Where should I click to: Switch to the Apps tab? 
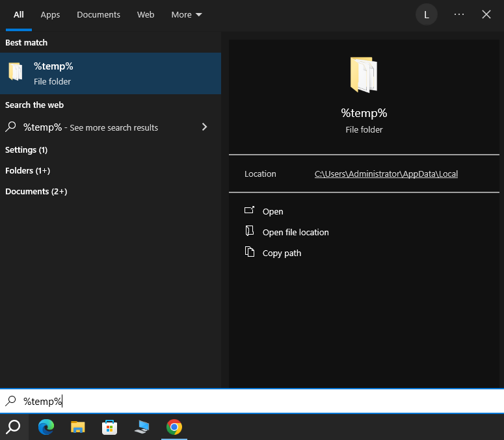[x=50, y=14]
